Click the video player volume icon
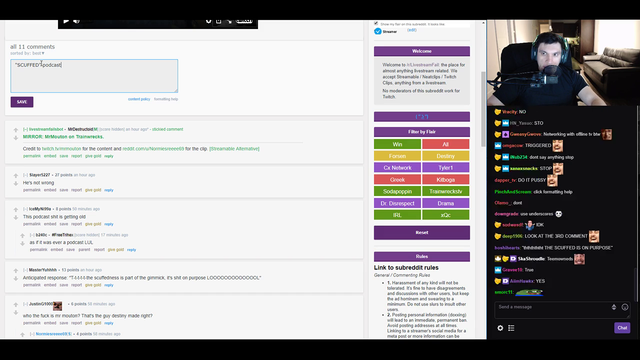Screen dimensions: 640x360 [x=76, y=21]
